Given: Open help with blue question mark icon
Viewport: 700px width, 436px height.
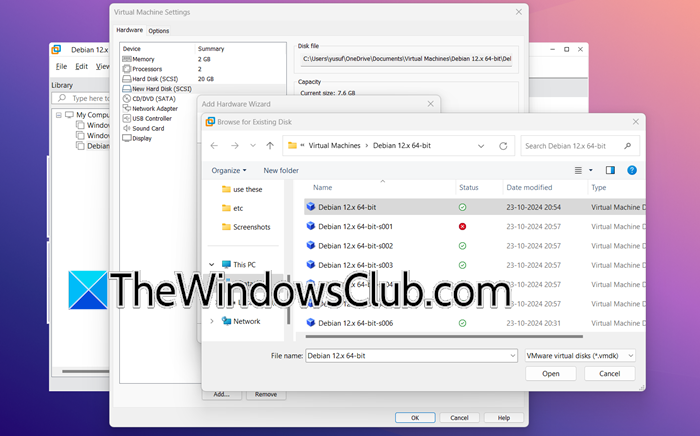Looking at the screenshot, I should [632, 170].
